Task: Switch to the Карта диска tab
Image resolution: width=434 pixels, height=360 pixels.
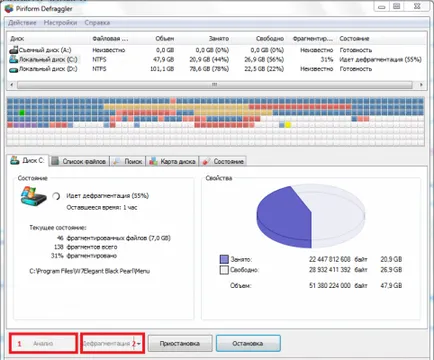Action: 173,161
